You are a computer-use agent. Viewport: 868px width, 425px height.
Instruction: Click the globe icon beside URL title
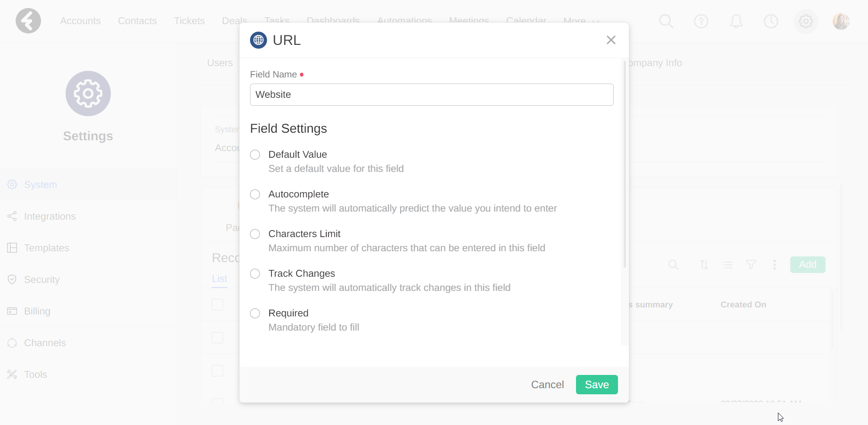(x=258, y=40)
